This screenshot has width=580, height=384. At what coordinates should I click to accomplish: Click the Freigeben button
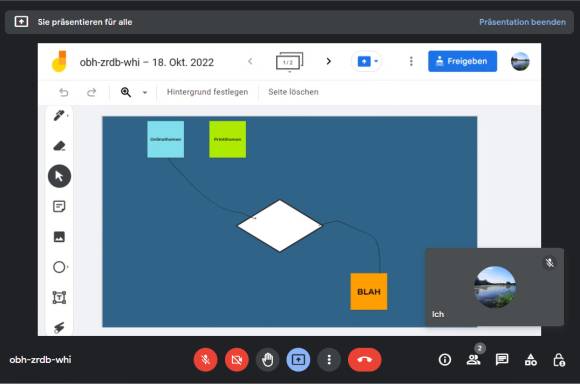462,61
